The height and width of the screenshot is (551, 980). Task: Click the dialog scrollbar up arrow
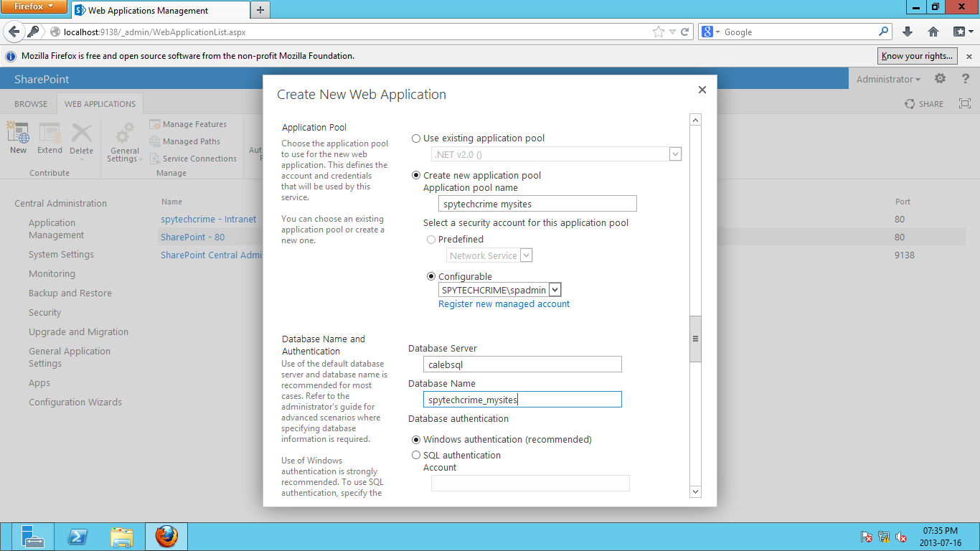click(x=695, y=120)
